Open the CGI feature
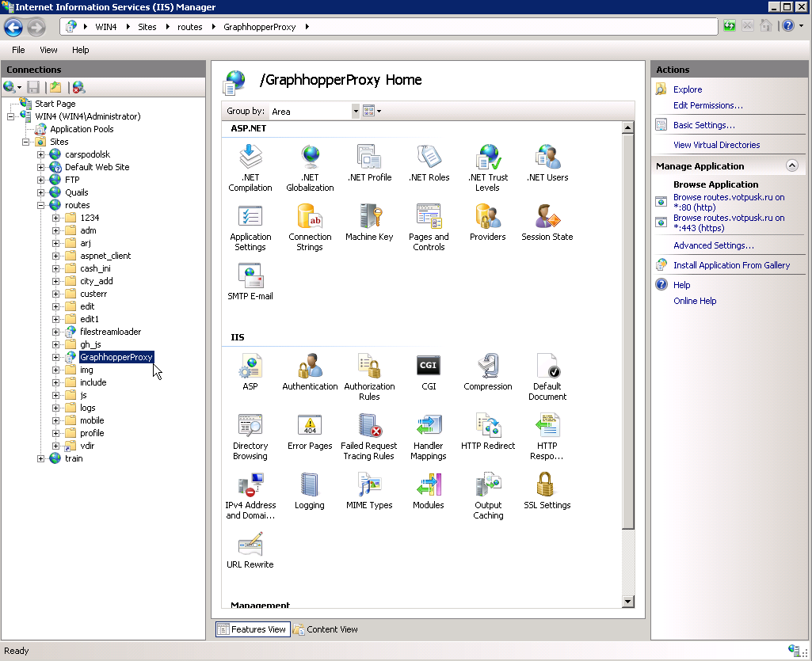This screenshot has height=661, width=812. click(429, 372)
